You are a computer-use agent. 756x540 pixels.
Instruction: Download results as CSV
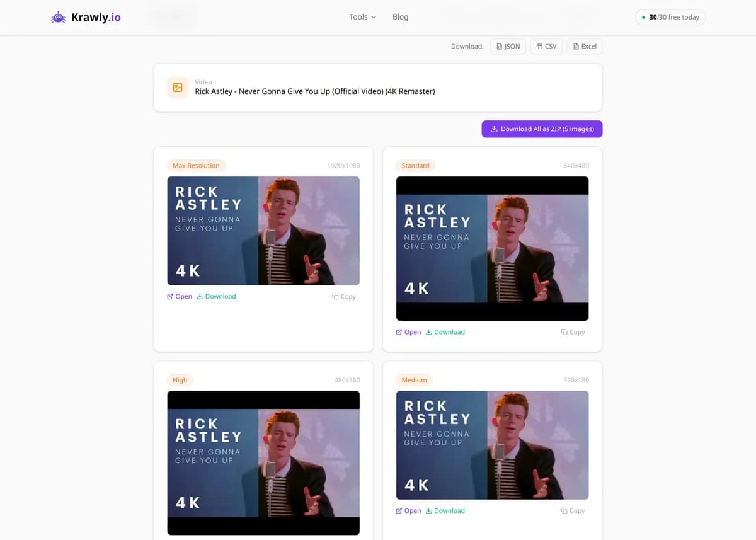(546, 47)
